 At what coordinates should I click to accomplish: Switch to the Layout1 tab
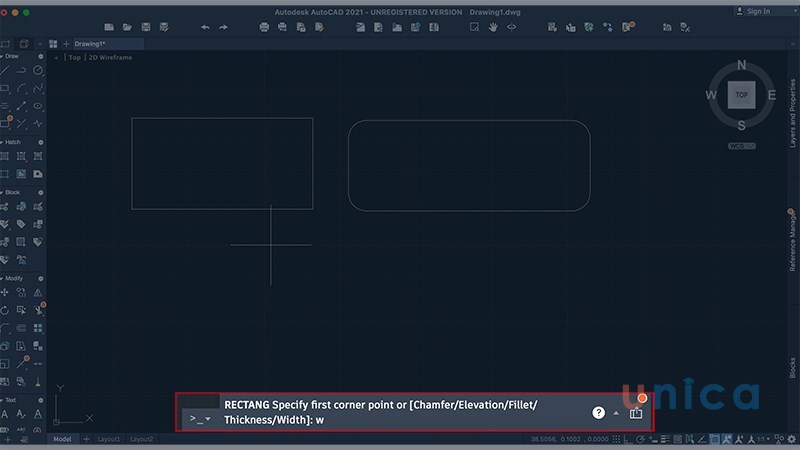[x=106, y=439]
